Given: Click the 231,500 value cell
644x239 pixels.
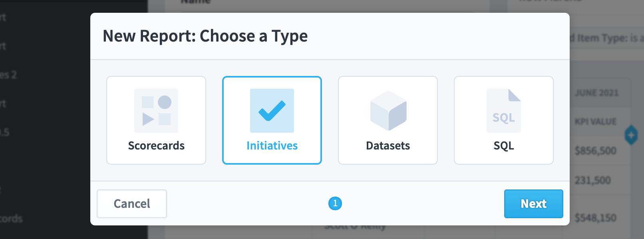Looking at the screenshot, I should [593, 180].
